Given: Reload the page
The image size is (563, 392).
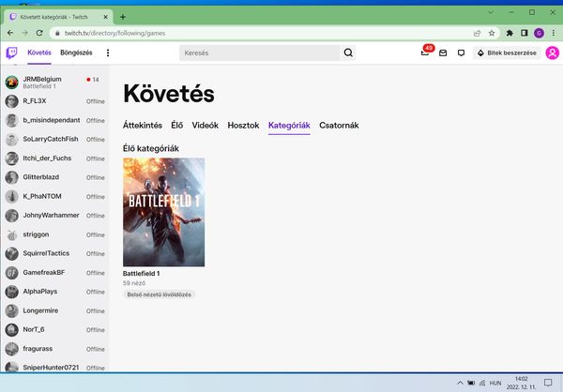Looking at the screenshot, I should coord(42,32).
